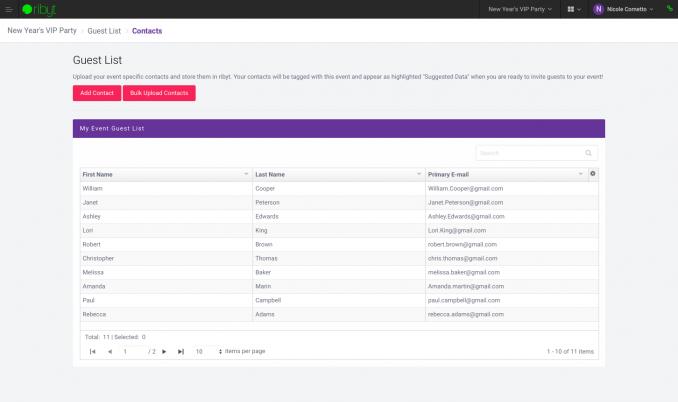Image resolution: width=678 pixels, height=402 pixels.
Task: Go to the first page of results
Action: pyautogui.click(x=93, y=352)
